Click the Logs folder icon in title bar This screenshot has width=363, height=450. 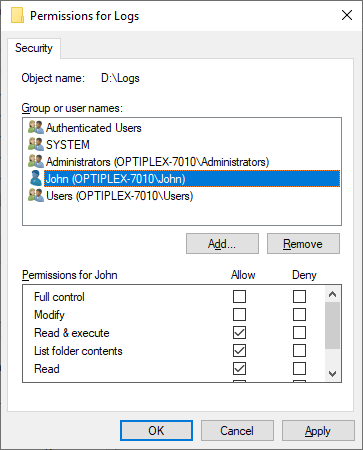click(x=18, y=16)
